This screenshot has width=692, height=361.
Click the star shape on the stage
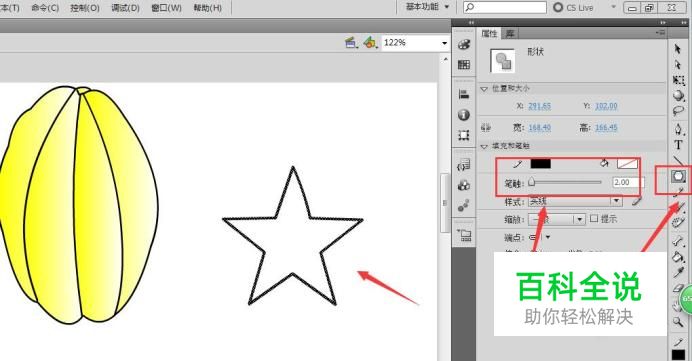pos(293,236)
